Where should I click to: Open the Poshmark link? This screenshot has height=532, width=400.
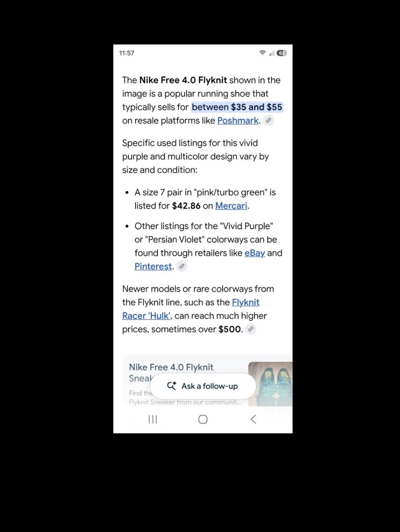coord(238,120)
